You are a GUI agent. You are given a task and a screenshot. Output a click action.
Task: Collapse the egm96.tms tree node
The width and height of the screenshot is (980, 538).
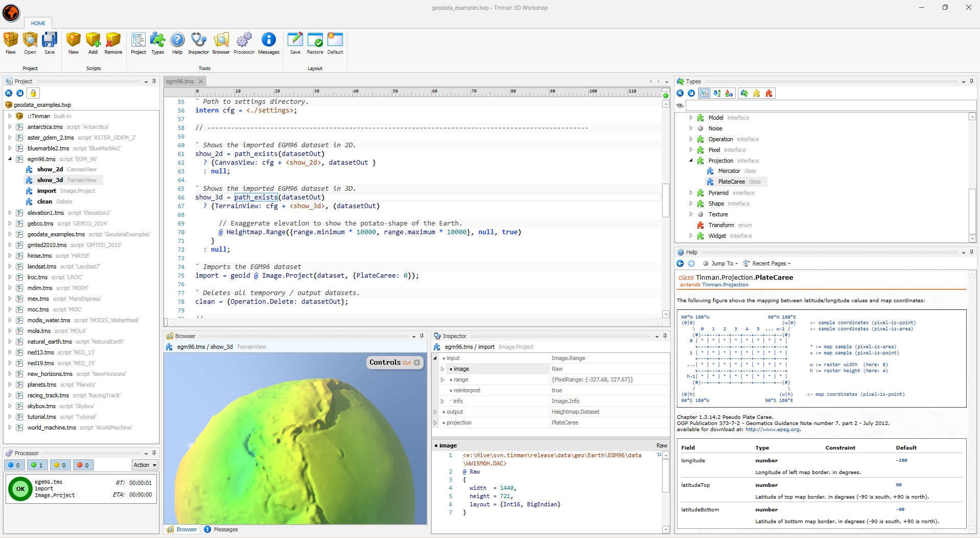pos(10,159)
